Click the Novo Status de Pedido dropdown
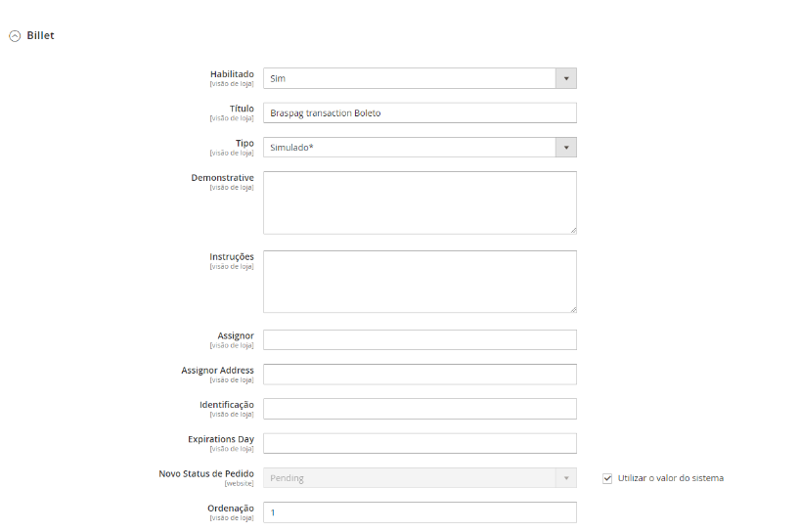This screenshot has width=800, height=532. coord(410,478)
